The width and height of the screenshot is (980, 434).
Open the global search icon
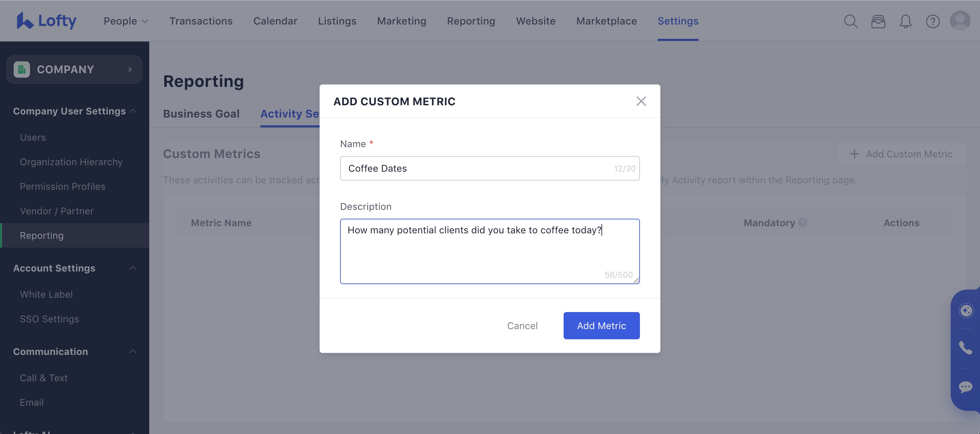(x=851, y=22)
